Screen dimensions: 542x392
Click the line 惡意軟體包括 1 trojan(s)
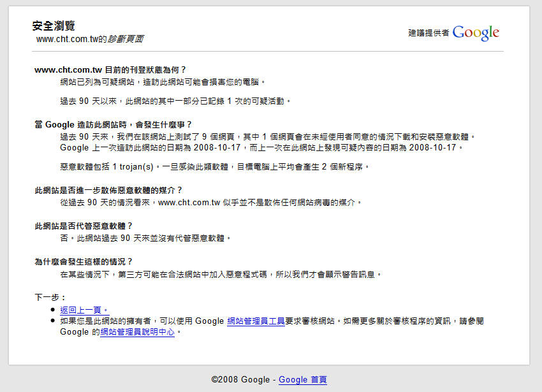click(x=214, y=166)
